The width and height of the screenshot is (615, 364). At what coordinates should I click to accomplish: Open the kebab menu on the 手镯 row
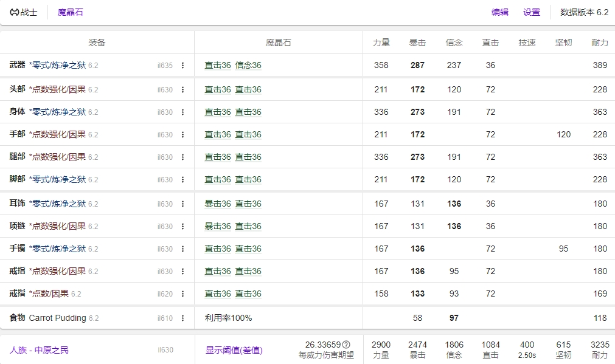click(x=182, y=248)
